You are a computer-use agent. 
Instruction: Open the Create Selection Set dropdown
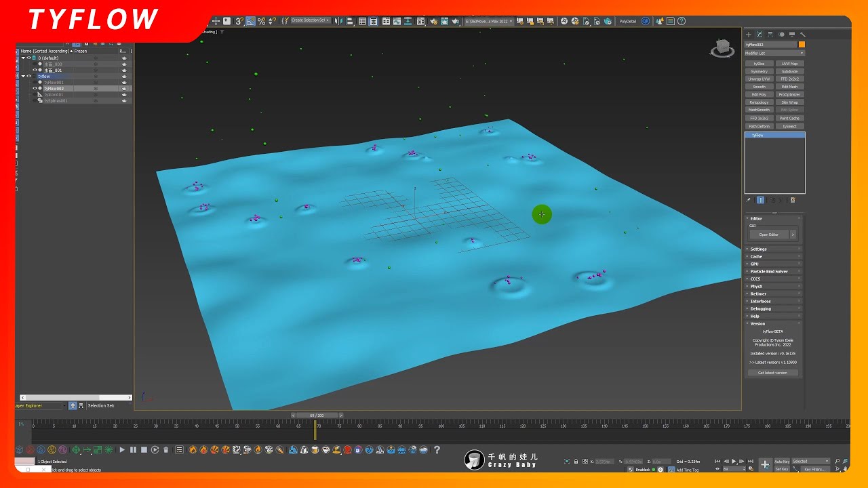point(311,20)
